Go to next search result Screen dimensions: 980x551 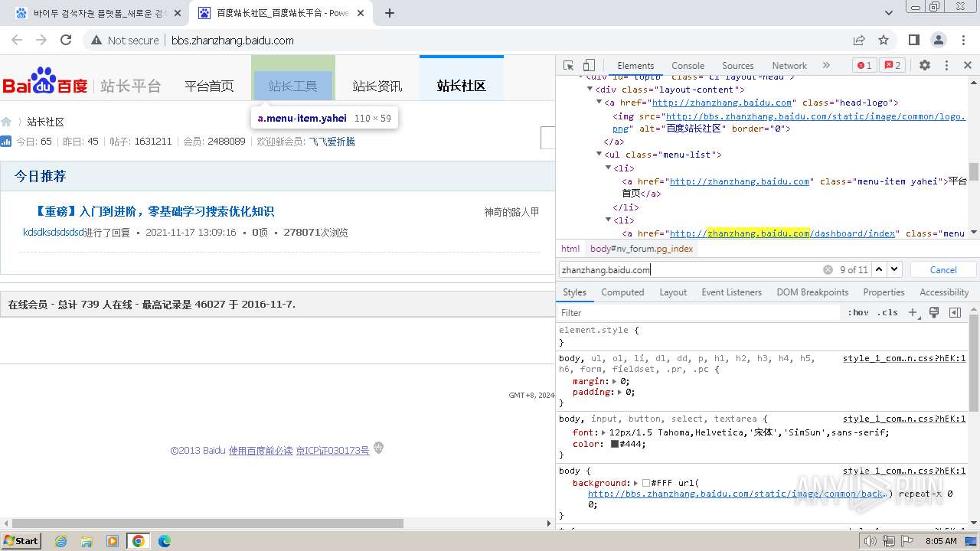[x=894, y=269]
